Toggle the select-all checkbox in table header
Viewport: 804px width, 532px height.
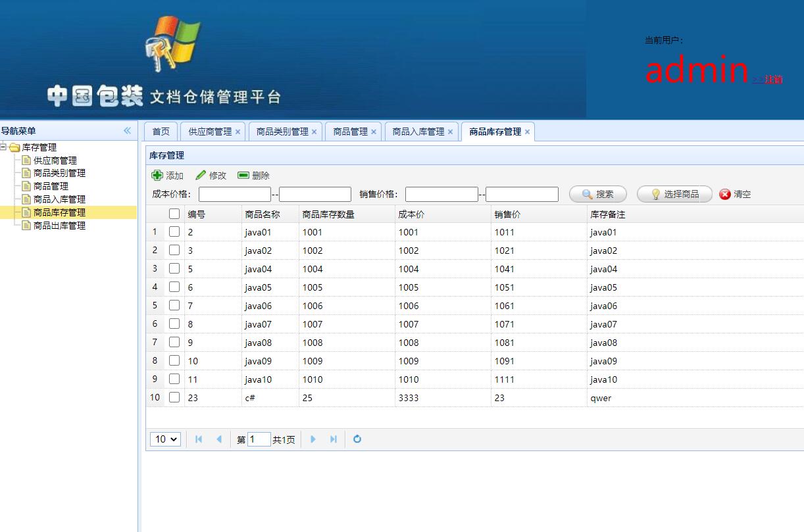click(174, 214)
